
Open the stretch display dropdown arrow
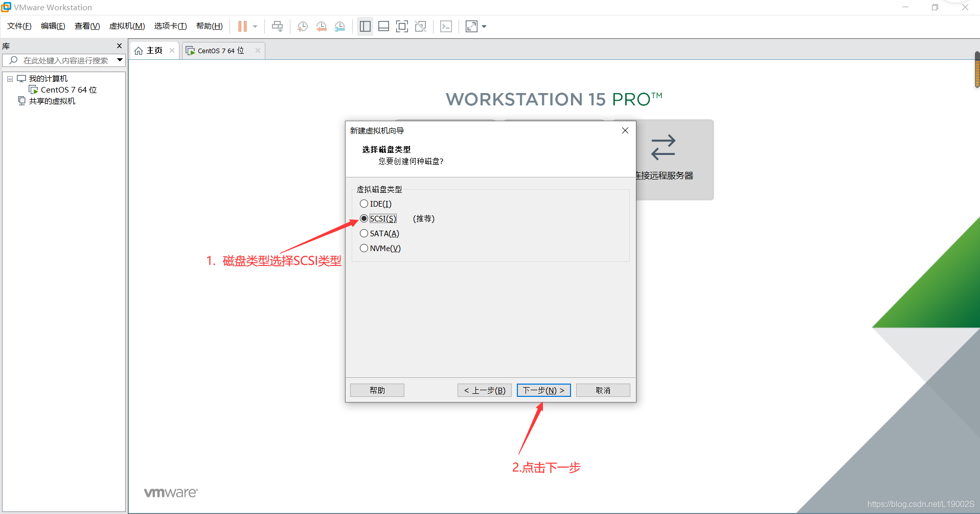[484, 26]
